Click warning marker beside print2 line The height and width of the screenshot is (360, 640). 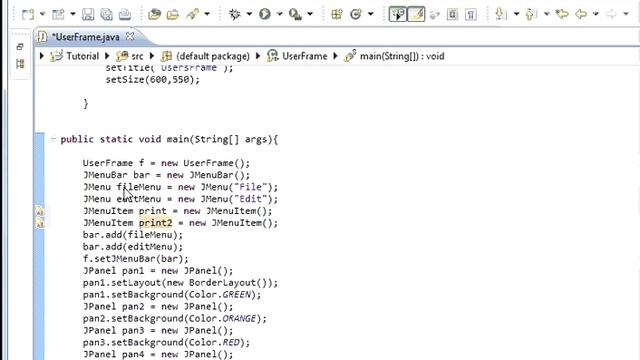pos(40,223)
